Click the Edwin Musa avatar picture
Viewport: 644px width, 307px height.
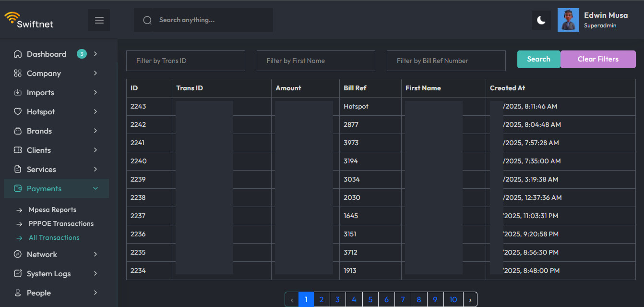(x=568, y=20)
